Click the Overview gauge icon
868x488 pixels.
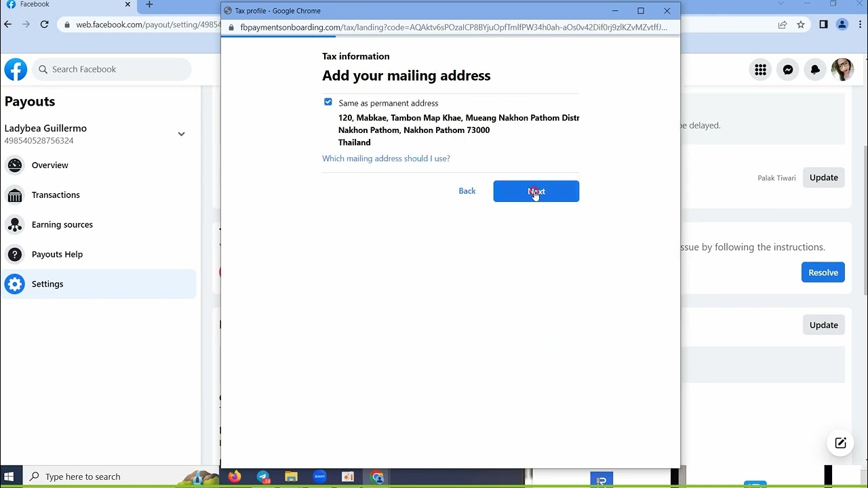point(15,165)
